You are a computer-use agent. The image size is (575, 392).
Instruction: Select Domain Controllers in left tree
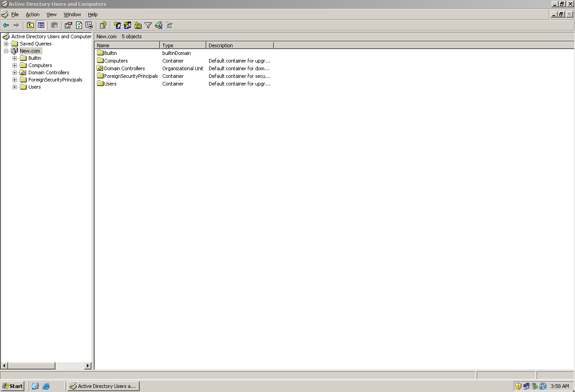[x=49, y=72]
